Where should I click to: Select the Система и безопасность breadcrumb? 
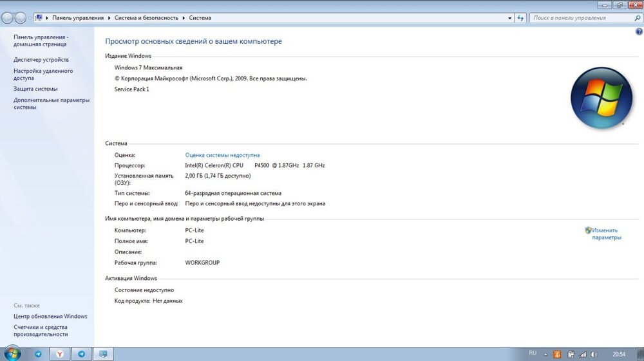pos(146,18)
